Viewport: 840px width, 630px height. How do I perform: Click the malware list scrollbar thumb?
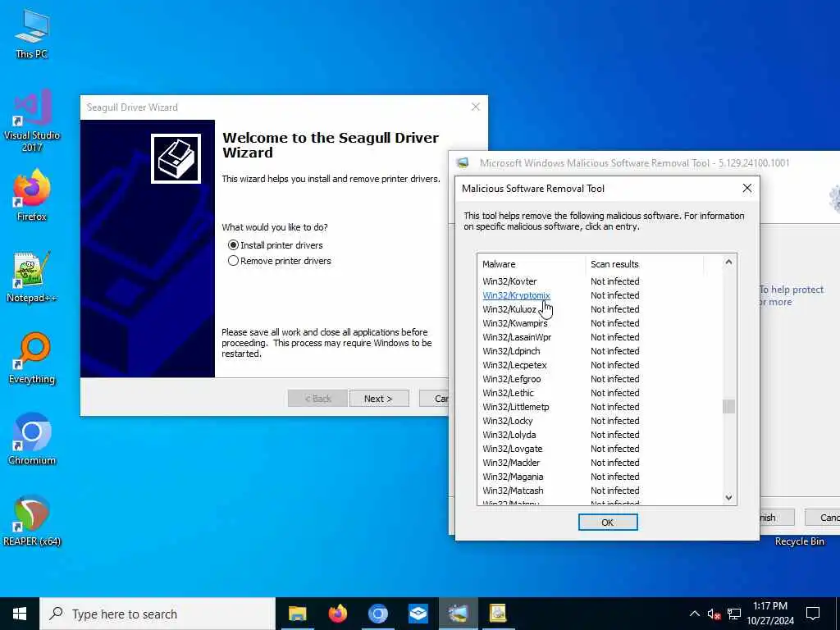pyautogui.click(x=728, y=407)
